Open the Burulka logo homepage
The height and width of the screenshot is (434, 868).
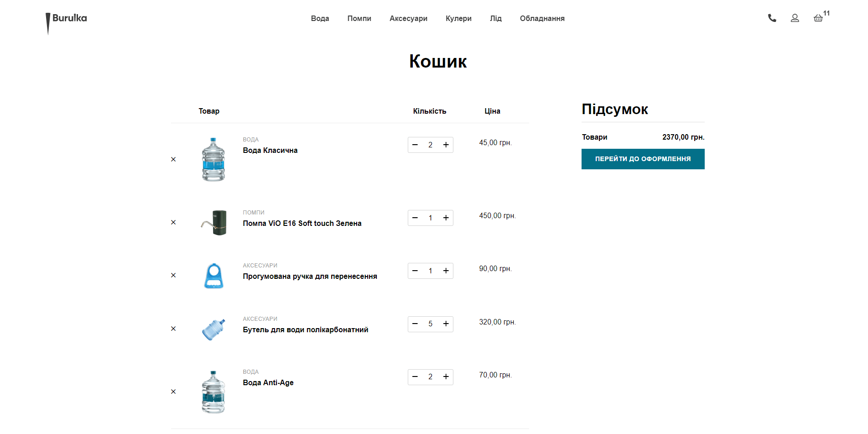[66, 23]
